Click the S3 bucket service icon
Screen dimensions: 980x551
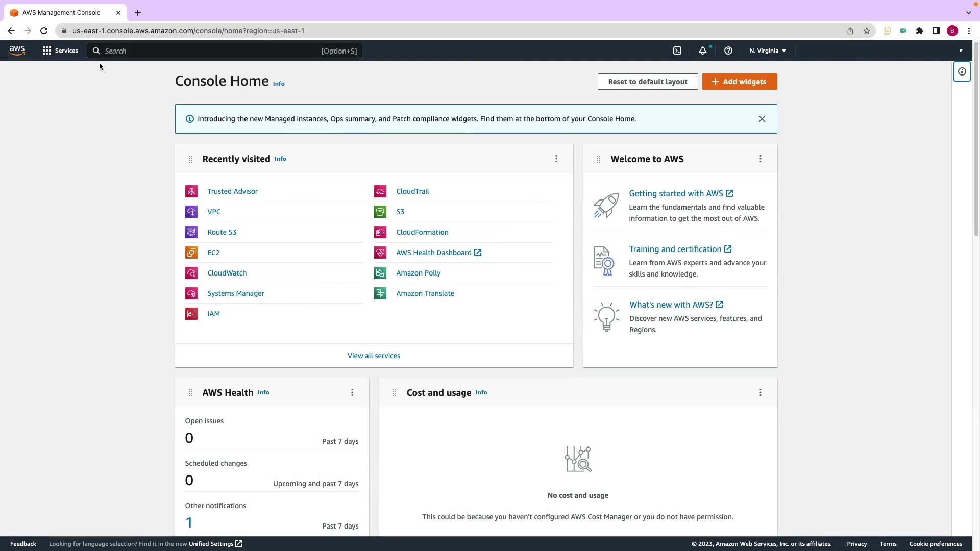pyautogui.click(x=380, y=212)
